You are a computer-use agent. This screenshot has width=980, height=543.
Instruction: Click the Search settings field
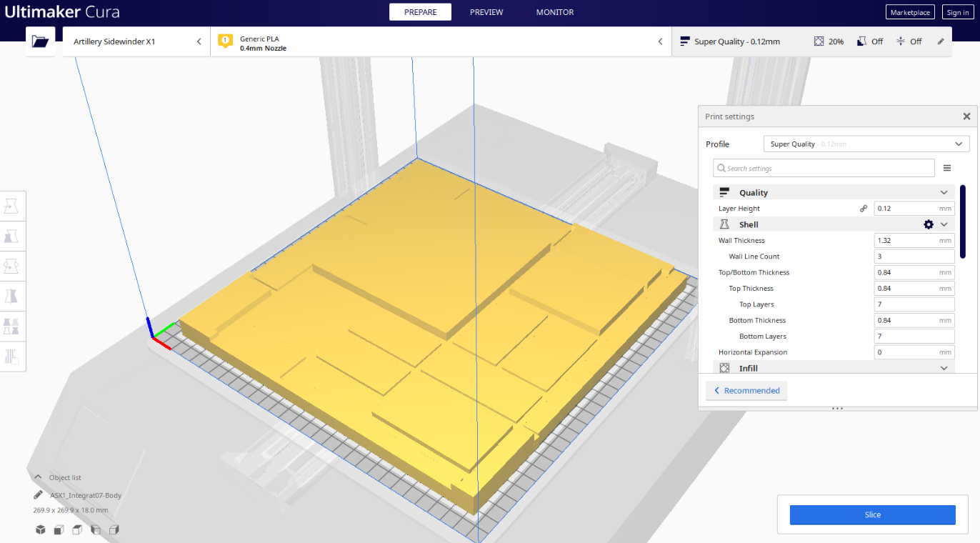pyautogui.click(x=824, y=168)
